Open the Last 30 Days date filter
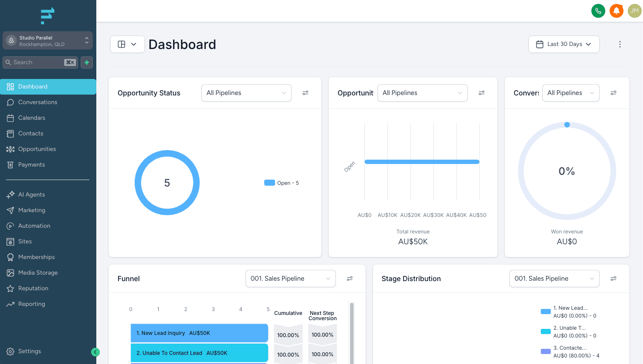The image size is (643, 364). 564,44
